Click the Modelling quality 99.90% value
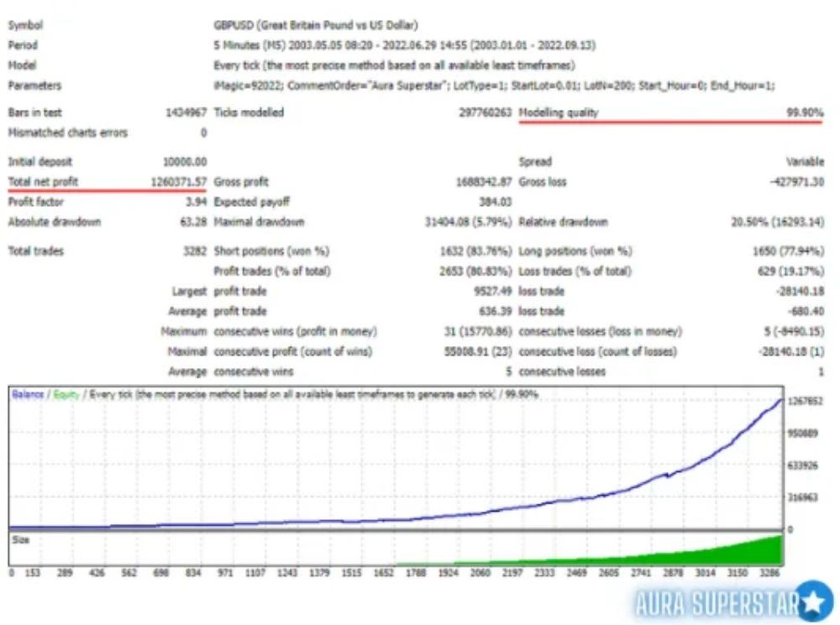 804,112
